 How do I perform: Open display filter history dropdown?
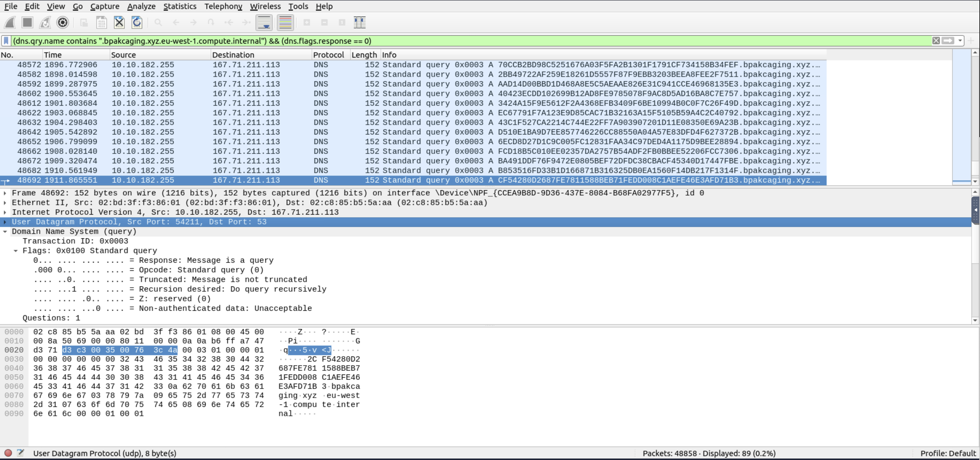[960, 41]
